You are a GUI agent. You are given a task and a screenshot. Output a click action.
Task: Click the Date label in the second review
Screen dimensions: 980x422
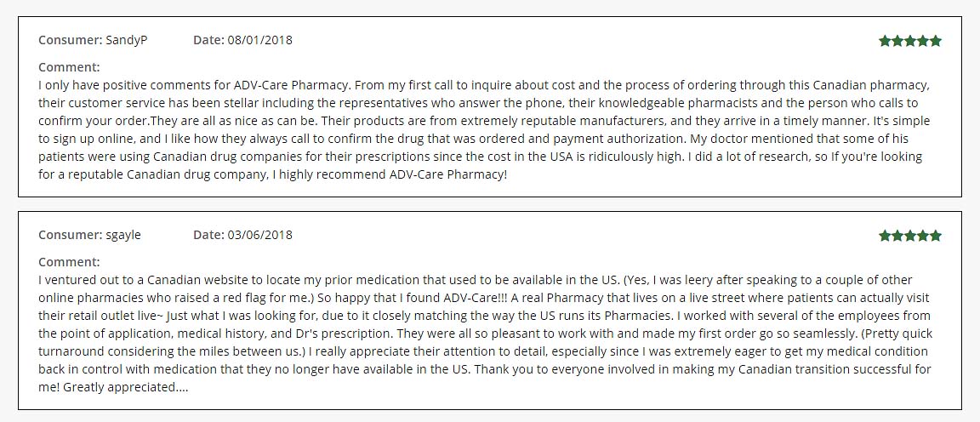(208, 235)
